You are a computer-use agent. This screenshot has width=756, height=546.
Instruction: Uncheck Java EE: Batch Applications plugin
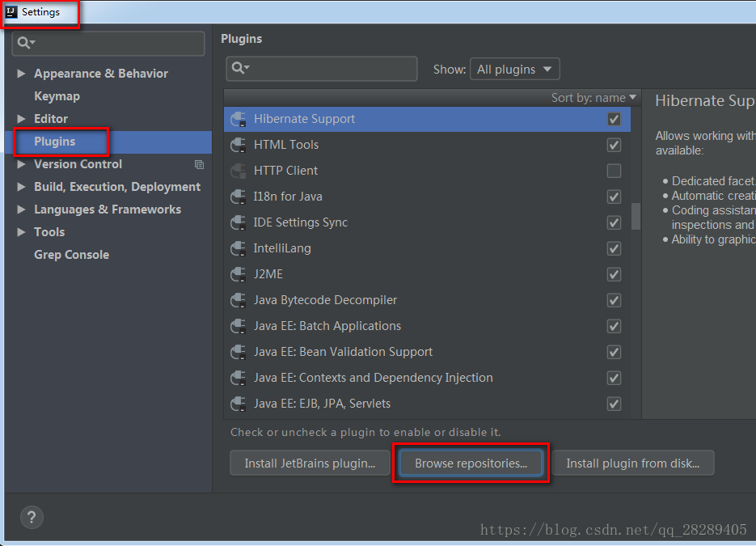[614, 326]
